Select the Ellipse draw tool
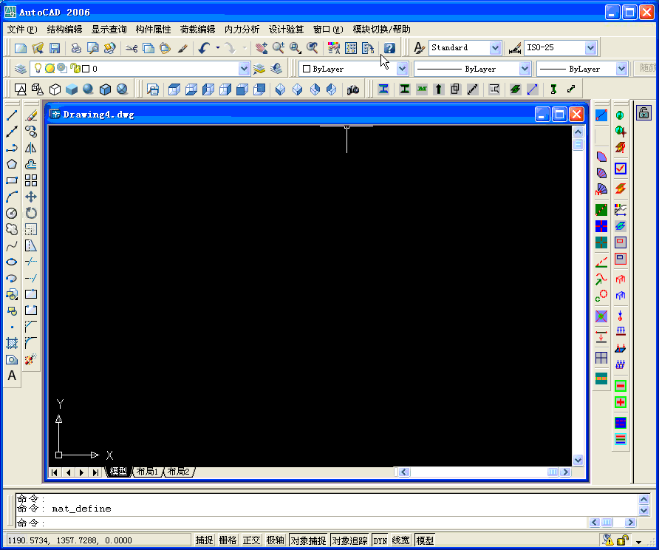The height and width of the screenshot is (550, 659). [x=12, y=262]
